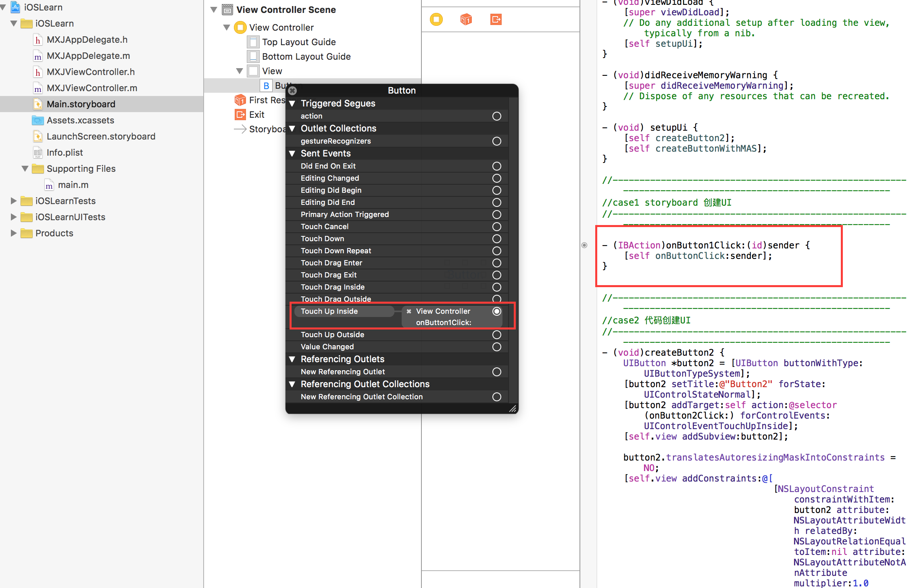The width and height of the screenshot is (913, 588).
Task: Click the View Controller icon in scene dock
Action: tap(436, 19)
